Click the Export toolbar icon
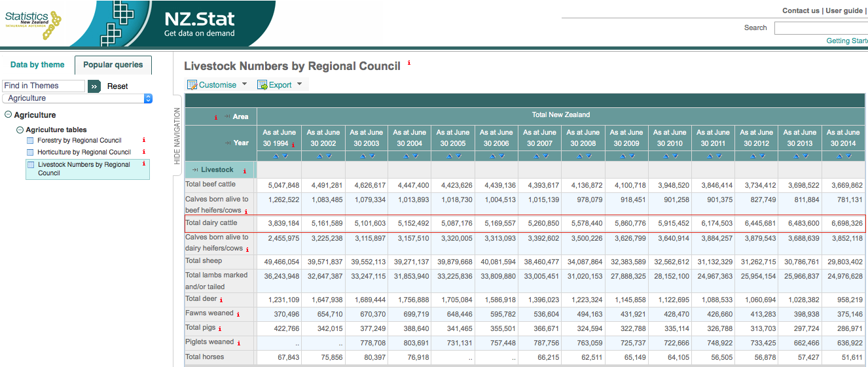 tap(262, 85)
